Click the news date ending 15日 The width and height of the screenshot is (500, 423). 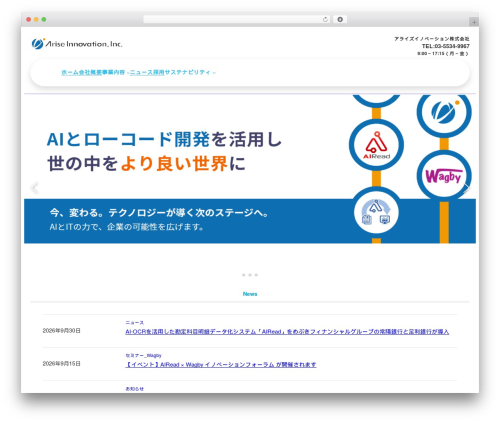pos(62,364)
